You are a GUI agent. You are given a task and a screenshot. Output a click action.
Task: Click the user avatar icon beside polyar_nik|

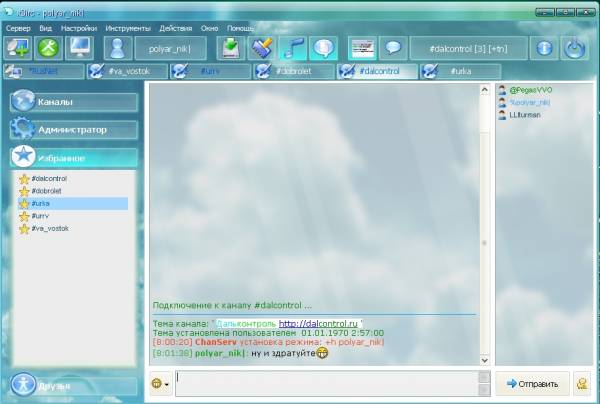tap(118, 48)
